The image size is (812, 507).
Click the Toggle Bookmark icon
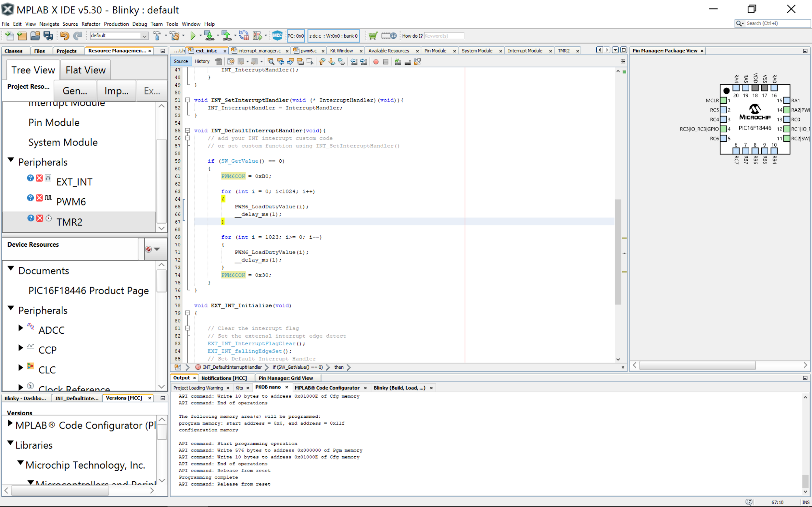(342, 61)
